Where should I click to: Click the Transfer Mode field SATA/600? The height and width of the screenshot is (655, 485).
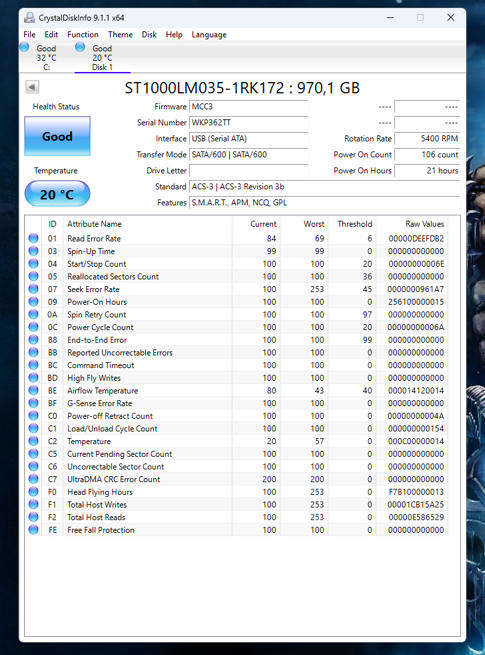click(x=249, y=155)
